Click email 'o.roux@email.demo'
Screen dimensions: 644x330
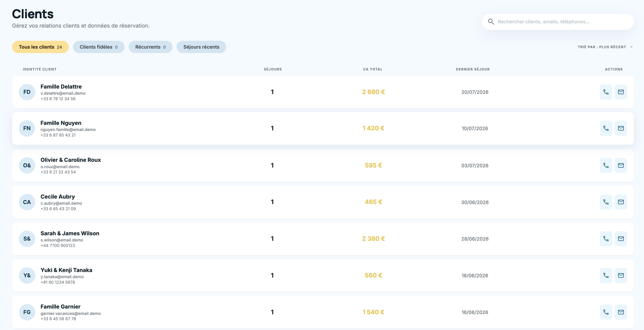pyautogui.click(x=60, y=167)
